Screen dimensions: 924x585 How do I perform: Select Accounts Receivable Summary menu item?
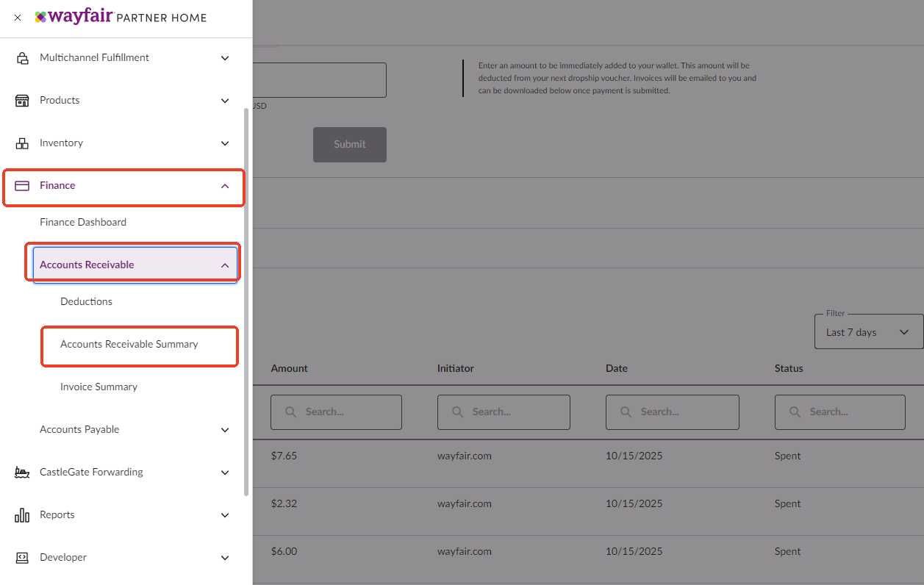click(129, 344)
